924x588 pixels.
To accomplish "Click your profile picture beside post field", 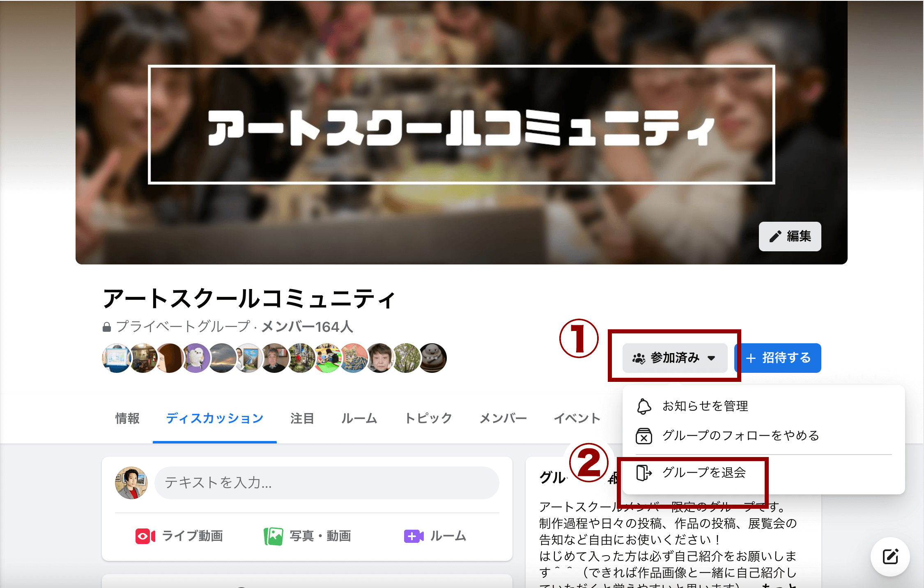I will (131, 482).
